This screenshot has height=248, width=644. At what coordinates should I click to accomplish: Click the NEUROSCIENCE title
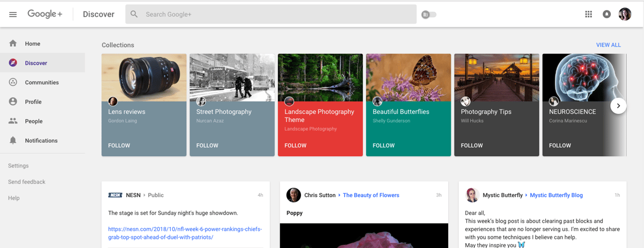[x=573, y=112]
